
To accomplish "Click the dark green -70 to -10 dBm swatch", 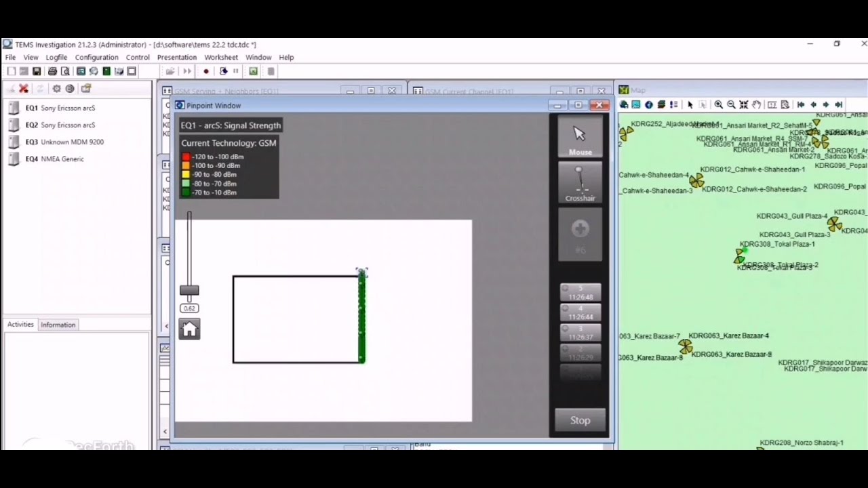I will 186,192.
